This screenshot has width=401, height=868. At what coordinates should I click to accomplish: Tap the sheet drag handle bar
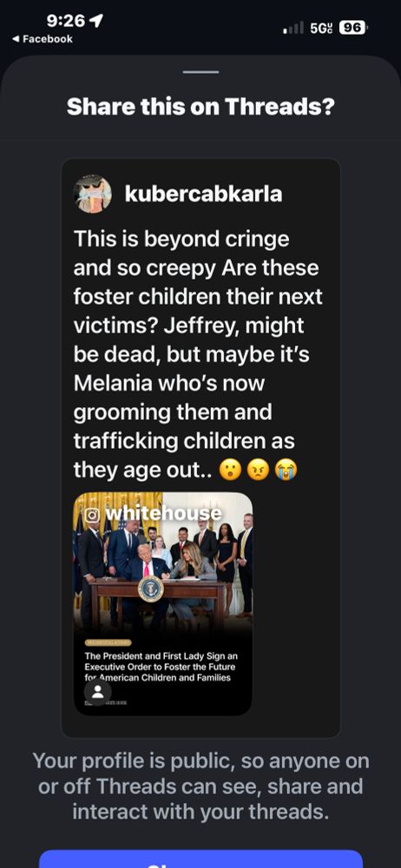click(x=200, y=72)
